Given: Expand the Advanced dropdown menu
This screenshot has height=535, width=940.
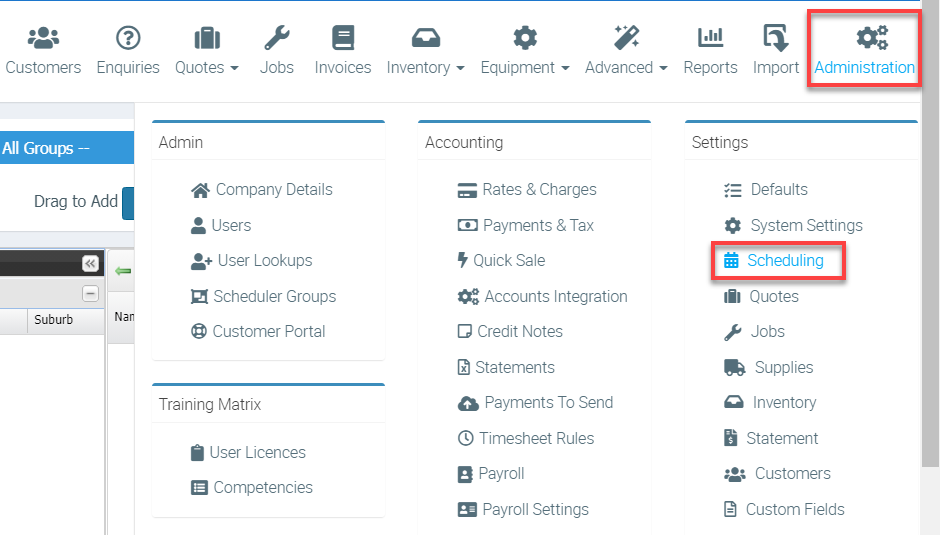Looking at the screenshot, I should [626, 51].
